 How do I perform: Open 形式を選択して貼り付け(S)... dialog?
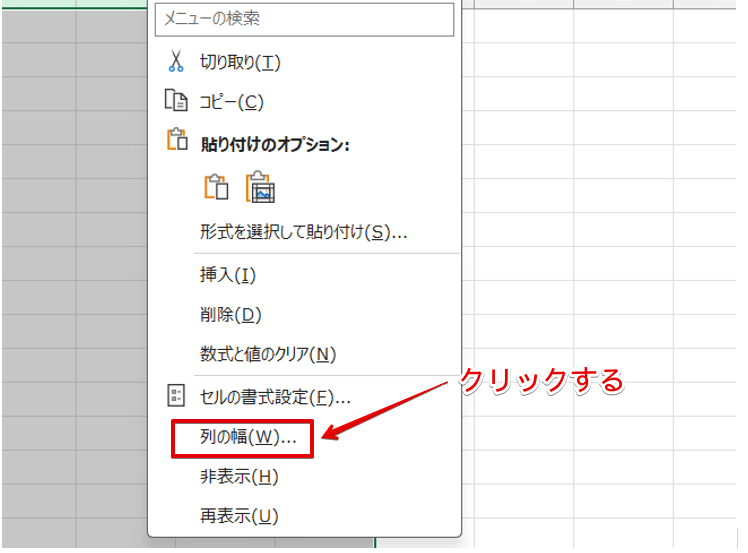pos(303,232)
